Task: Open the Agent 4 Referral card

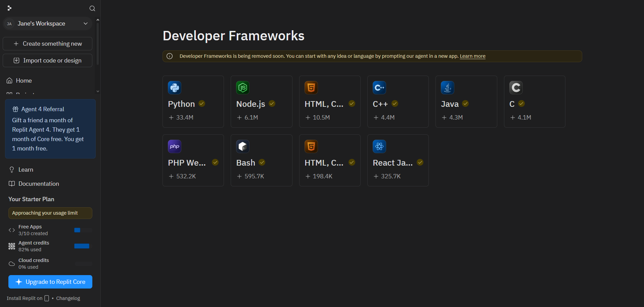Action: 50,129
